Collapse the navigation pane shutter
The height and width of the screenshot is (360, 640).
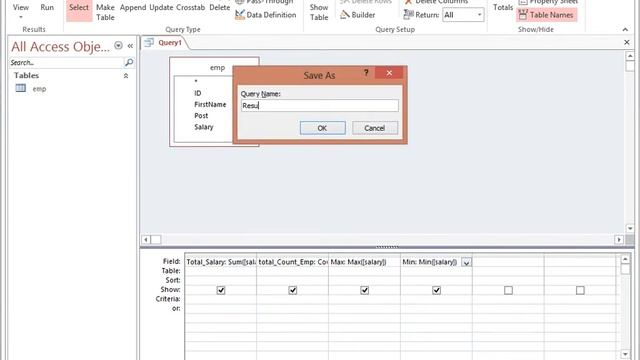coord(130,46)
